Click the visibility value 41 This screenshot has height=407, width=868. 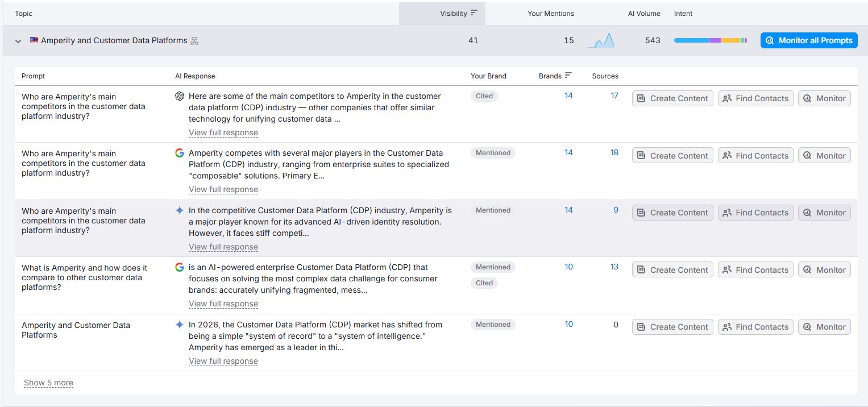click(x=473, y=40)
